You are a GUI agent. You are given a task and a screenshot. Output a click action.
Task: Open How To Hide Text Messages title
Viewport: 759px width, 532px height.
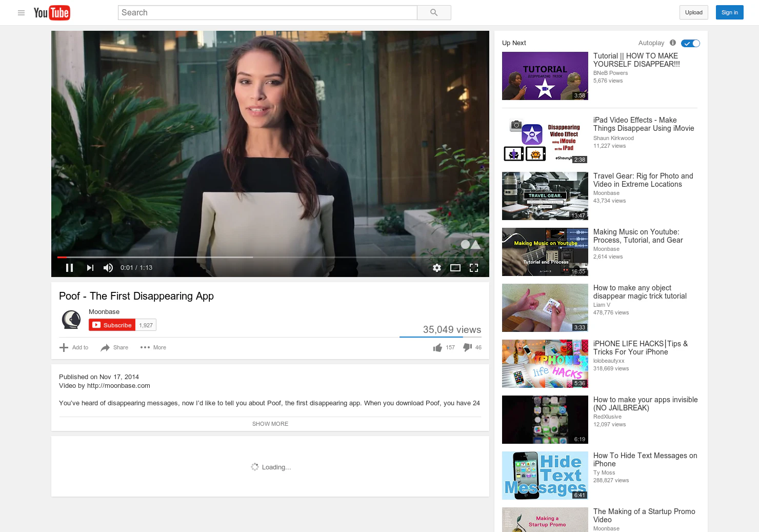pos(645,460)
